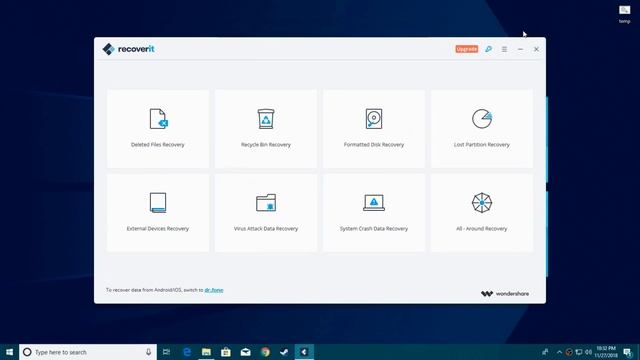
Task: Select the desktop icon at top right
Action: [624, 14]
